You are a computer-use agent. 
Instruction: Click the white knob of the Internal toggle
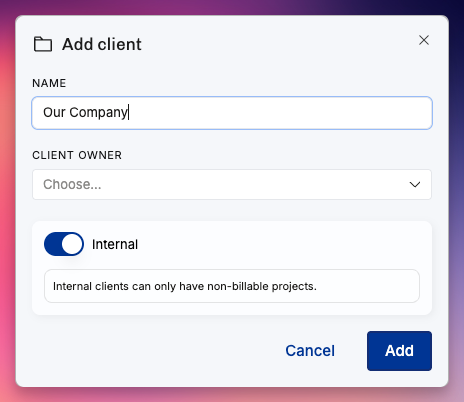72,244
